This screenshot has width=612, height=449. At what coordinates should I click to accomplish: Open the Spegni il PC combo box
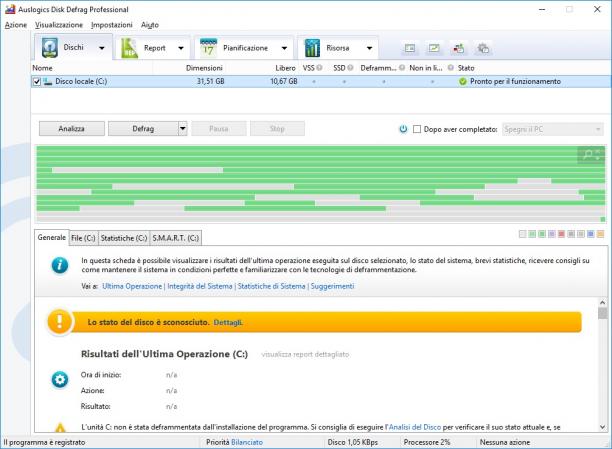tap(552, 129)
